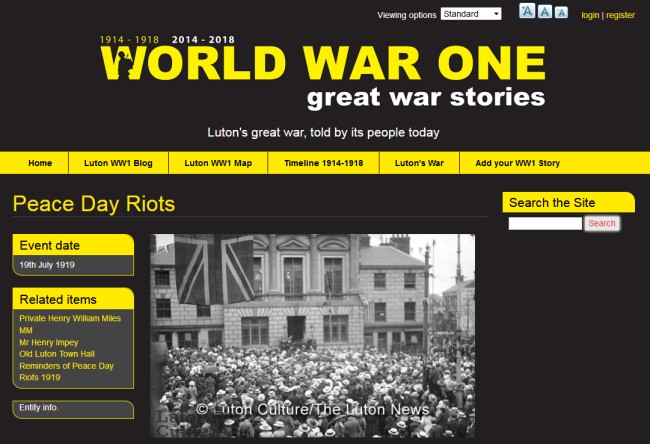Open the Luton's War menu item
Screen dimensions: 650x444
(419, 163)
